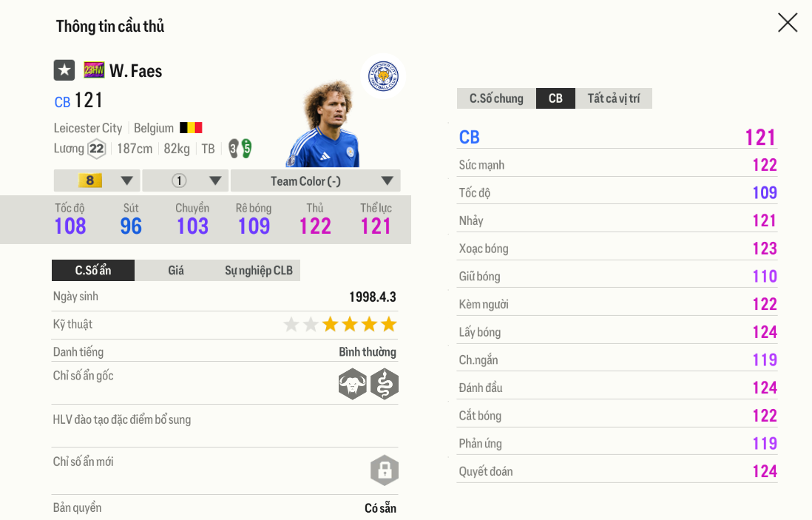The height and width of the screenshot is (520, 812).
Task: Show the Sự nghiệp CLB tab
Action: coord(259,270)
